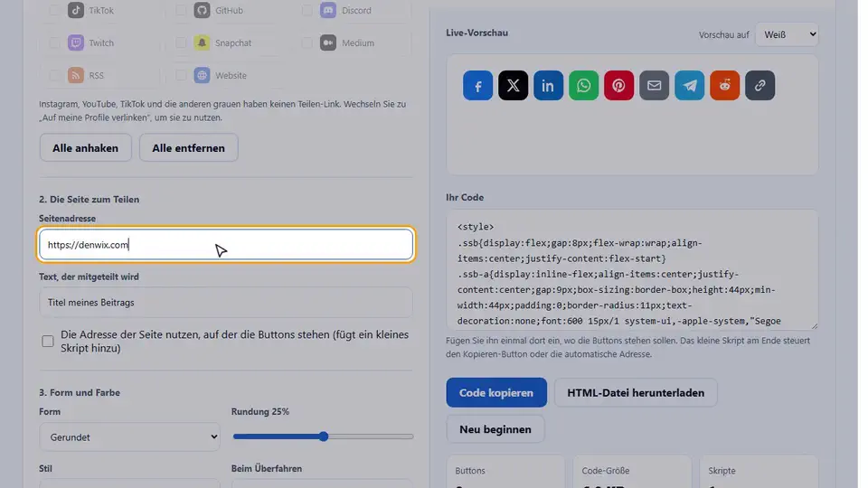Click the Live-Vorschau heading

[x=476, y=33]
